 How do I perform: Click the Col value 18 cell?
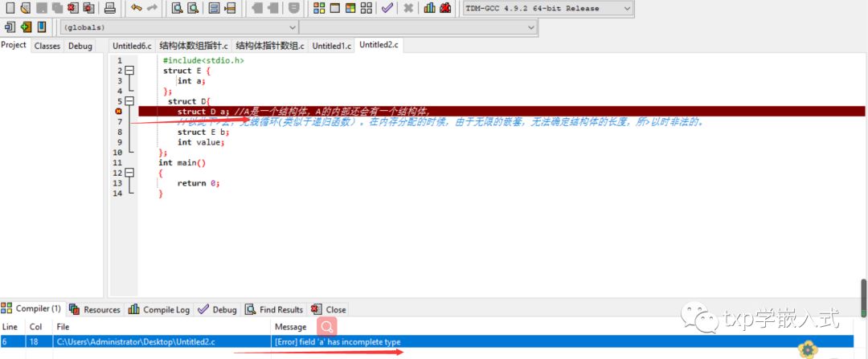point(35,342)
